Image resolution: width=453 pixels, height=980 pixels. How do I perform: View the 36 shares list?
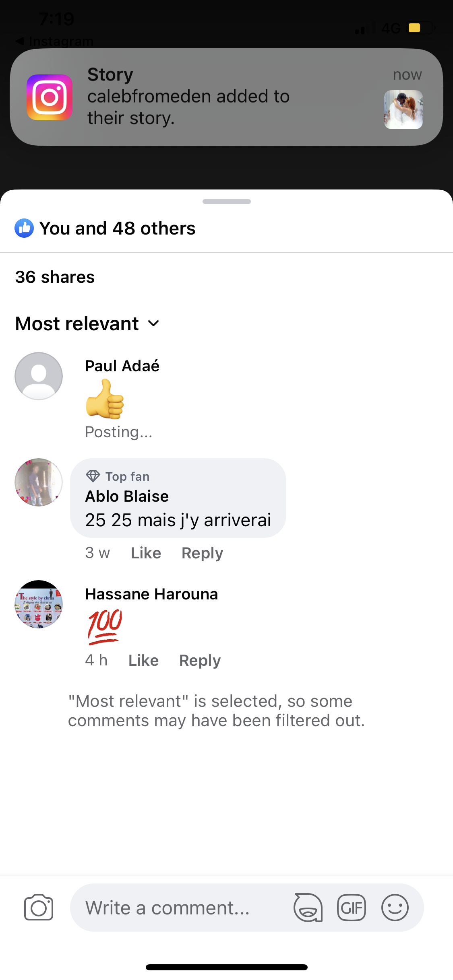pos(55,277)
